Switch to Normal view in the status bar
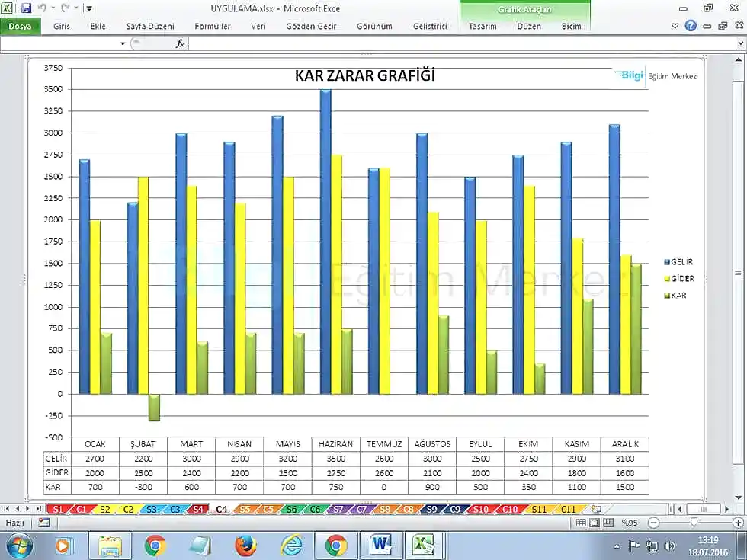 tap(582, 523)
